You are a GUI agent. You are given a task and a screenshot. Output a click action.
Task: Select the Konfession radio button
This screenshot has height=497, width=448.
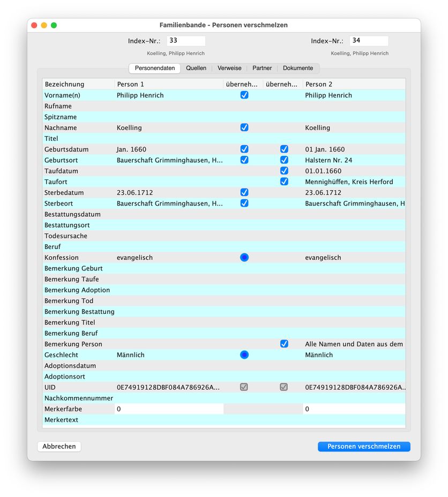pyautogui.click(x=244, y=258)
